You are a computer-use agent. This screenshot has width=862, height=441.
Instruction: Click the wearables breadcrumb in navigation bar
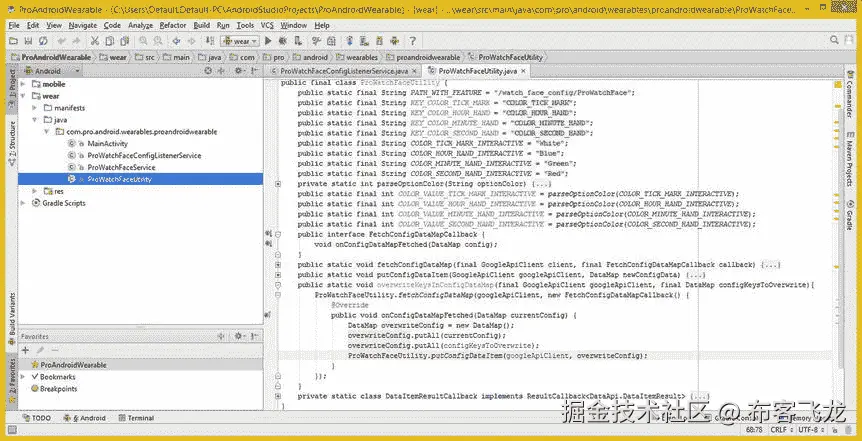coord(357,57)
